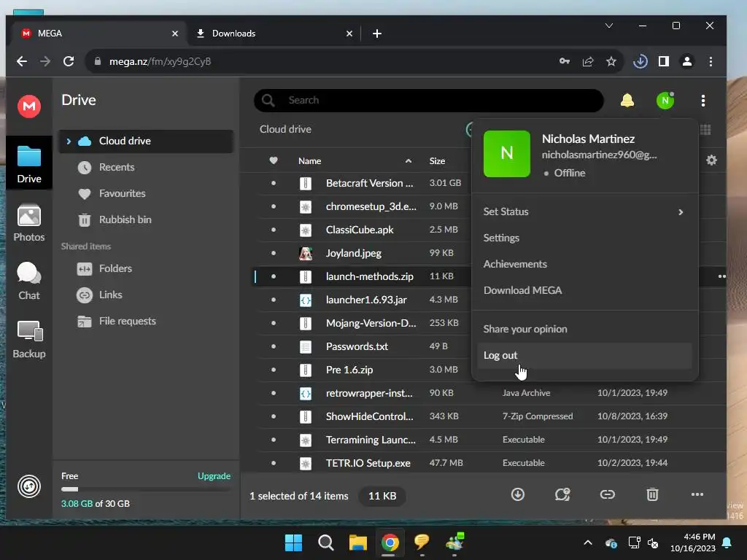Click the Upgrade link
This screenshot has width=747, height=560.
tap(214, 475)
